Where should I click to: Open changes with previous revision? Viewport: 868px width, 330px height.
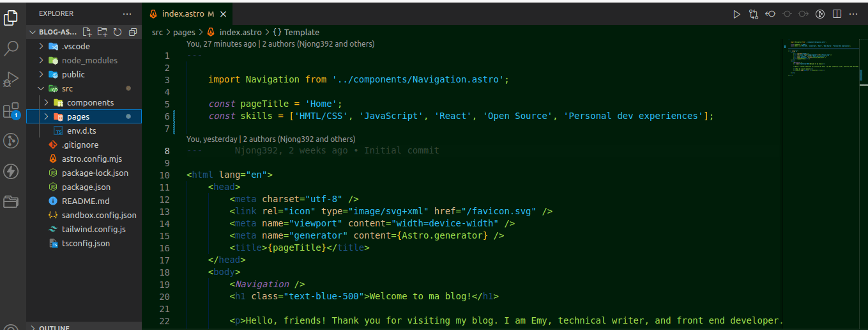coord(770,13)
